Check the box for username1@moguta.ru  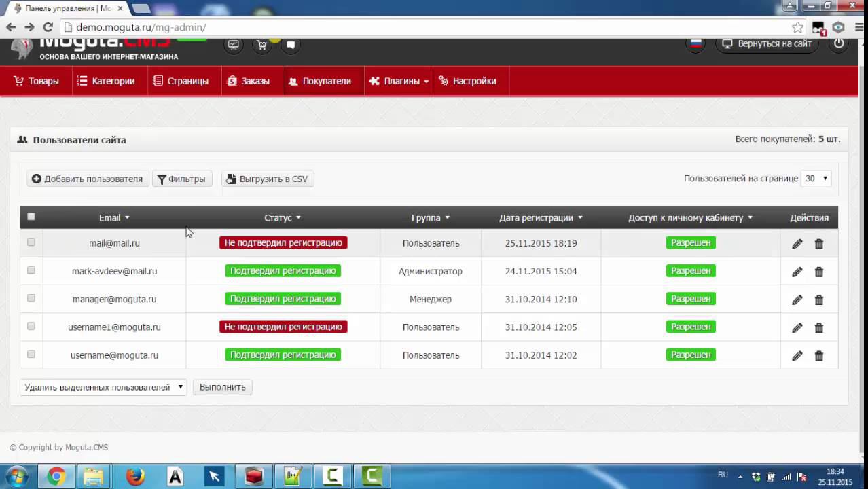coord(31,326)
